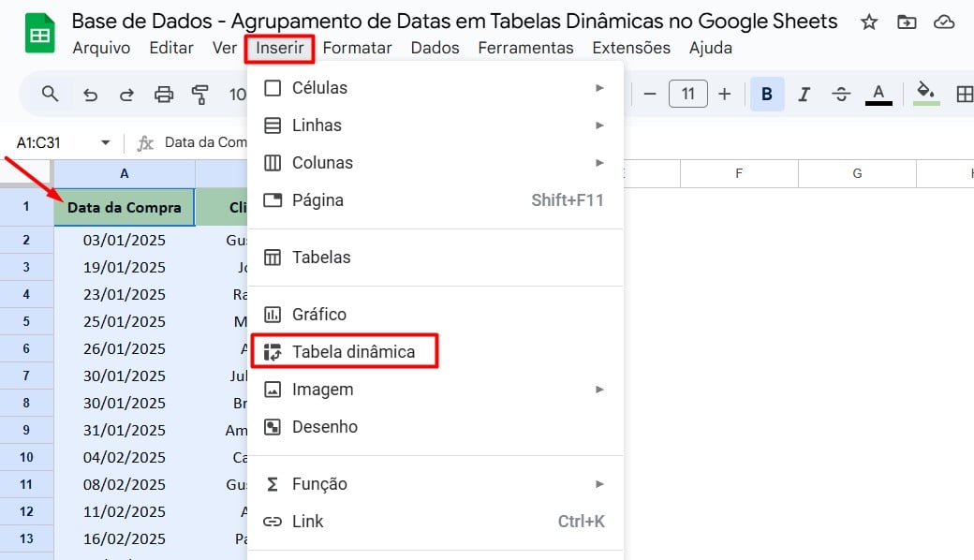Insert a Link from menu

coord(435,522)
